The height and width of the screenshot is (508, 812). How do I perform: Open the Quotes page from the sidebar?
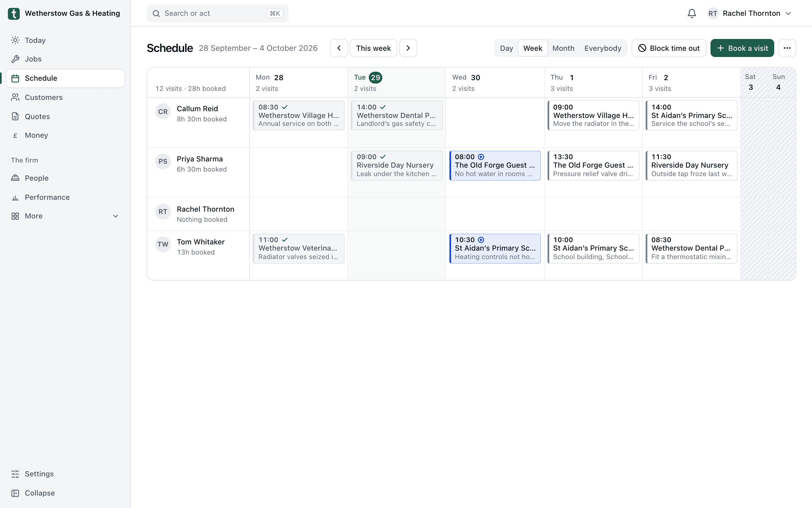(x=65, y=117)
